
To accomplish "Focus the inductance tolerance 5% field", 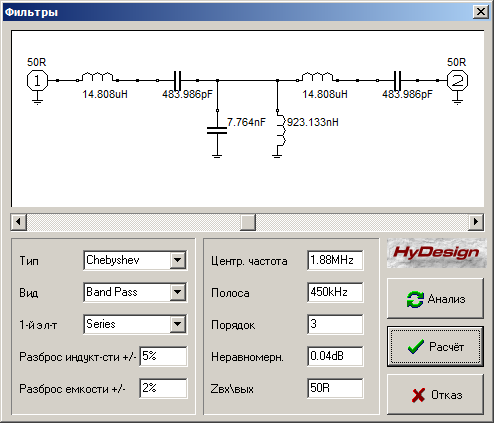I will 163,356.
